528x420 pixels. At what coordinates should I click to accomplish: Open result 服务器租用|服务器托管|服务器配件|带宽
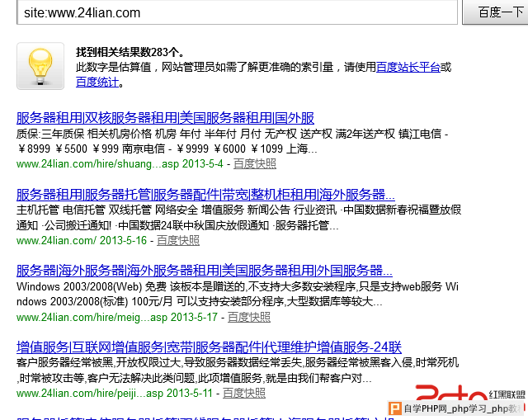(205, 195)
